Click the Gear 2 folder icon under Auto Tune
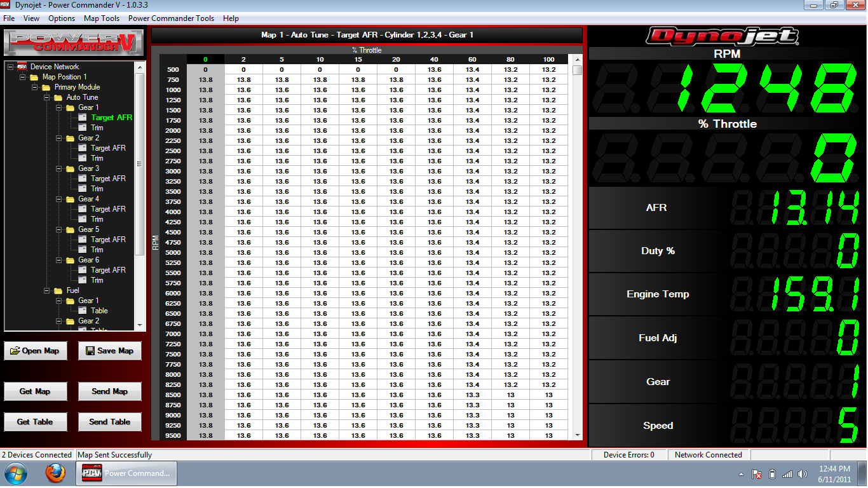Screen dimensions: 868x488 70,138
